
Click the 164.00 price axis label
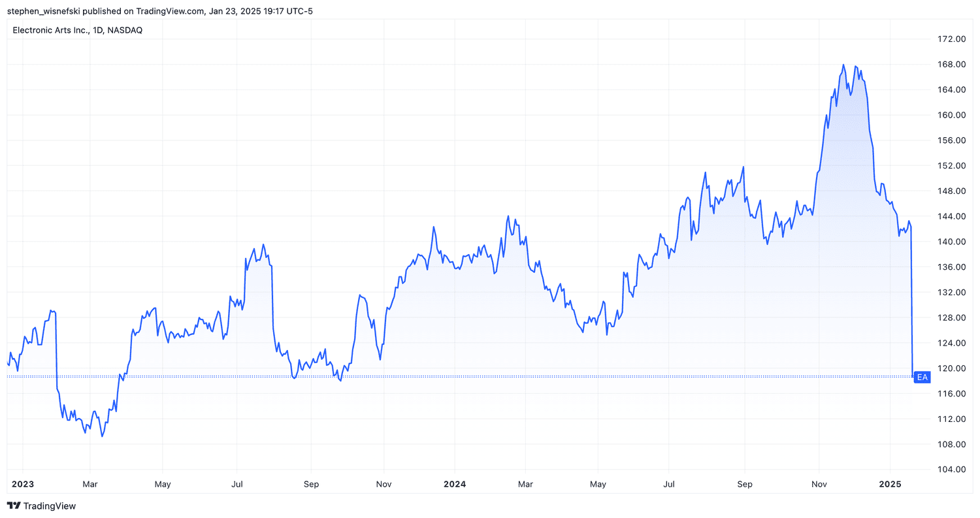pos(952,89)
